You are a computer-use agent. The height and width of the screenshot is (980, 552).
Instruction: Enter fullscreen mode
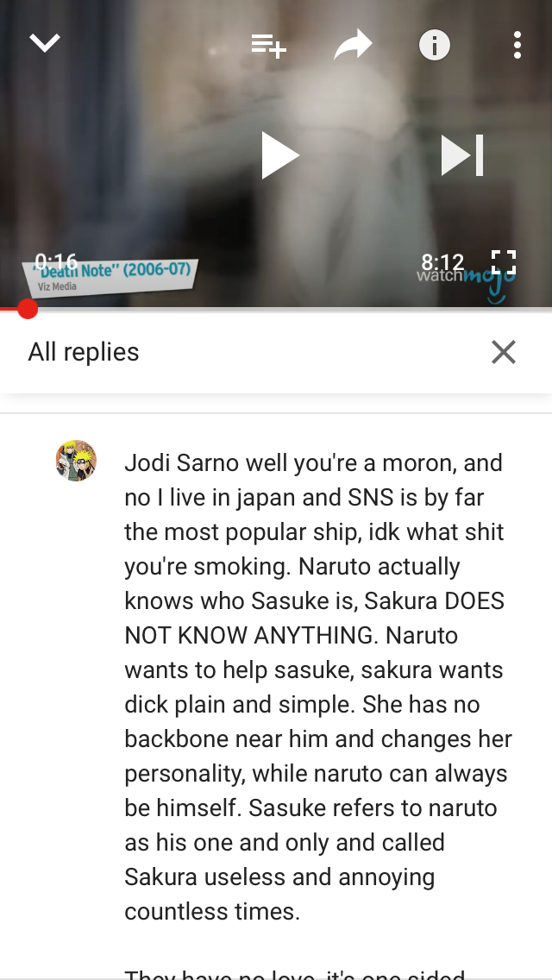pyautogui.click(x=503, y=262)
